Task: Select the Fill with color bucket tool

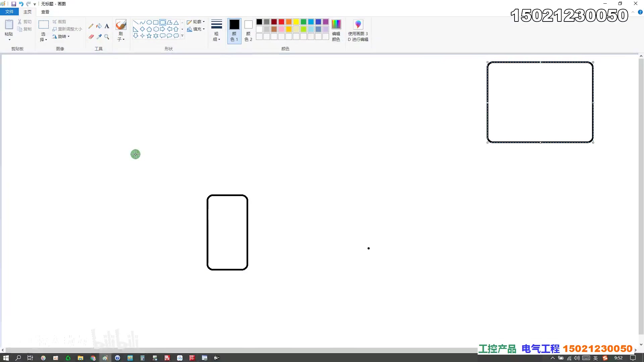Action: click(99, 26)
